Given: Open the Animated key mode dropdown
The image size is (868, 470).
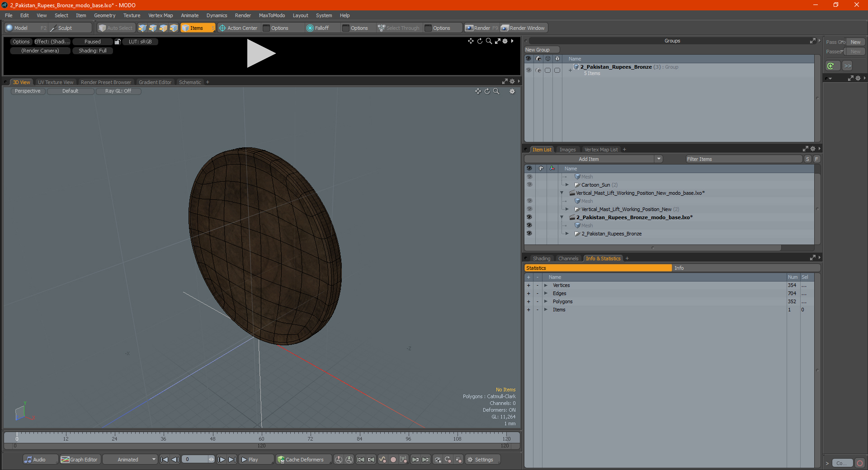Looking at the screenshot, I should tap(130, 460).
